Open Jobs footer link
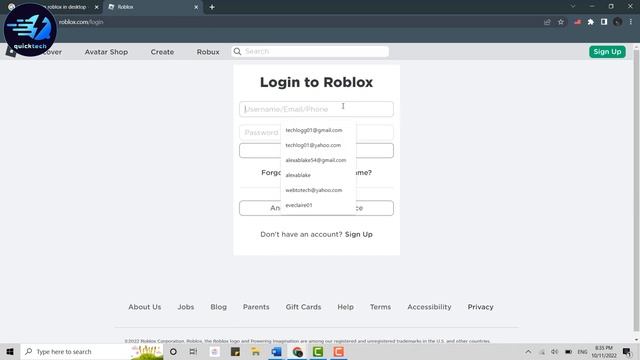 pyautogui.click(x=186, y=307)
